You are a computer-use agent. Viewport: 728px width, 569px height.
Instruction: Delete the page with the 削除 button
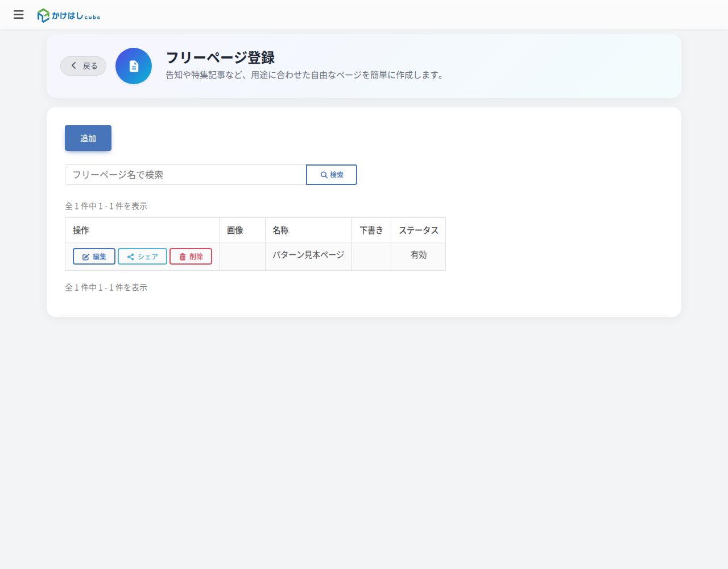(191, 257)
